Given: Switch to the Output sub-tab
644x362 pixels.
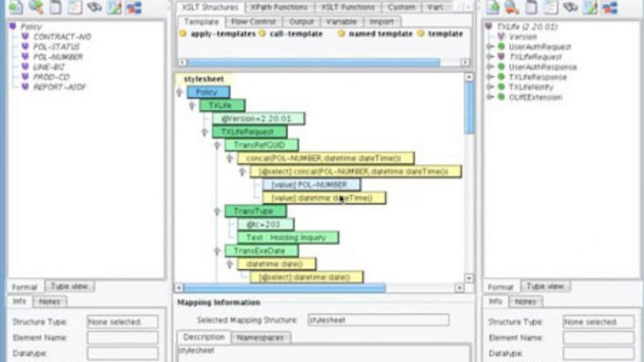Looking at the screenshot, I should pos(301,22).
